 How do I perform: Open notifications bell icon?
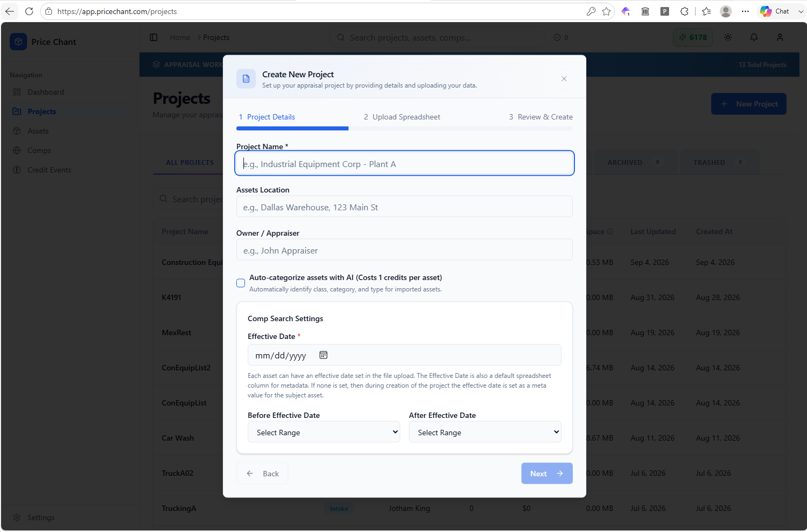[754, 37]
